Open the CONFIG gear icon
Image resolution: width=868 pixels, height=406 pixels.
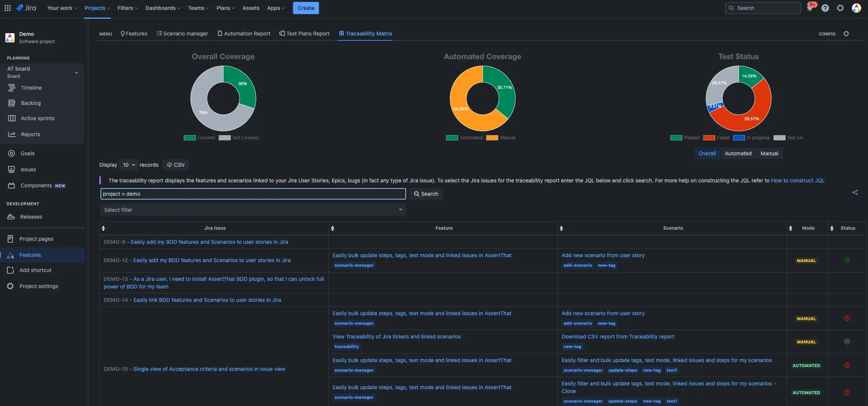[846, 34]
